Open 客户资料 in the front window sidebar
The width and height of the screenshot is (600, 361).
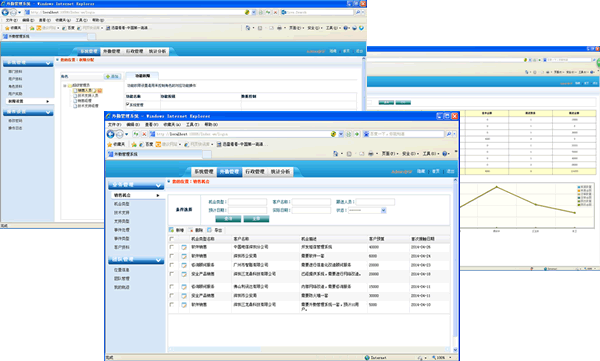point(122,247)
